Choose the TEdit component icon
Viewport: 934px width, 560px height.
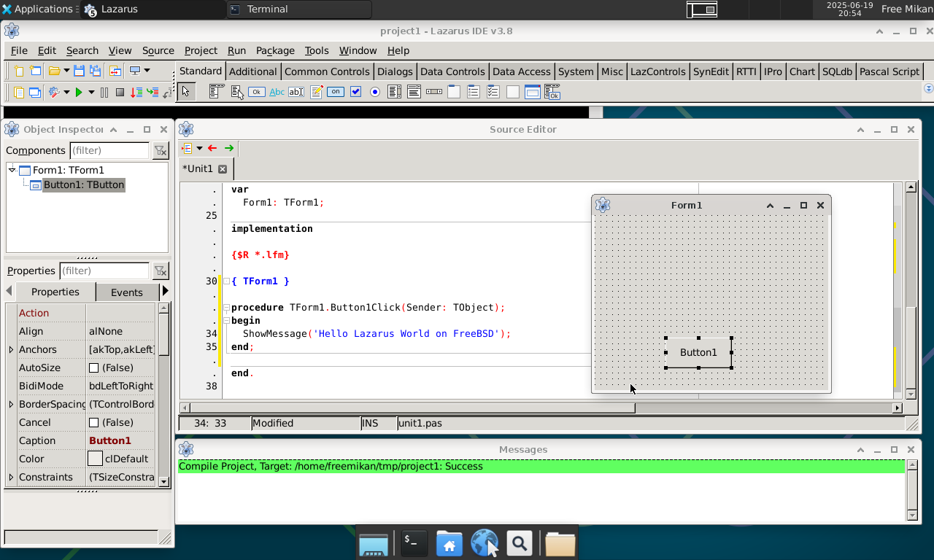coord(296,92)
